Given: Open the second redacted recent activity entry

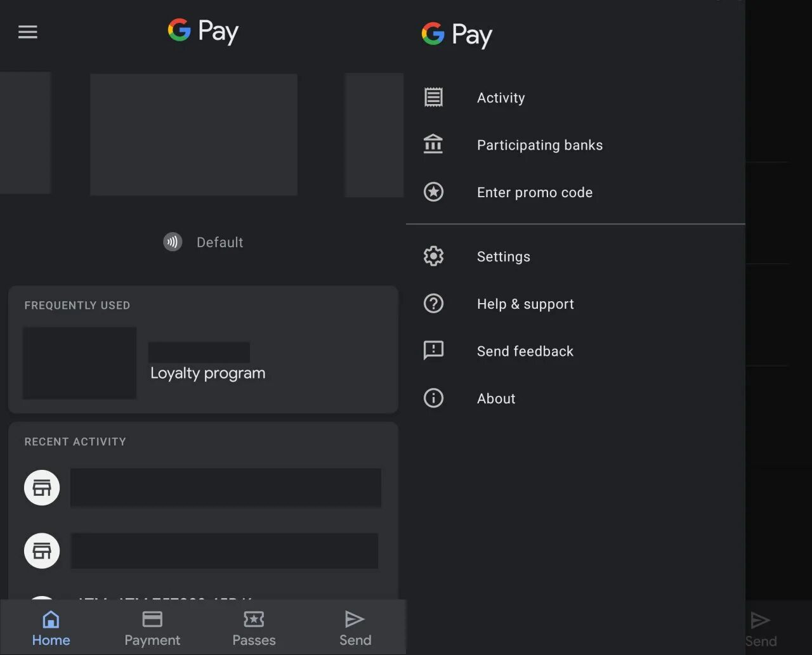Looking at the screenshot, I should click(x=225, y=550).
